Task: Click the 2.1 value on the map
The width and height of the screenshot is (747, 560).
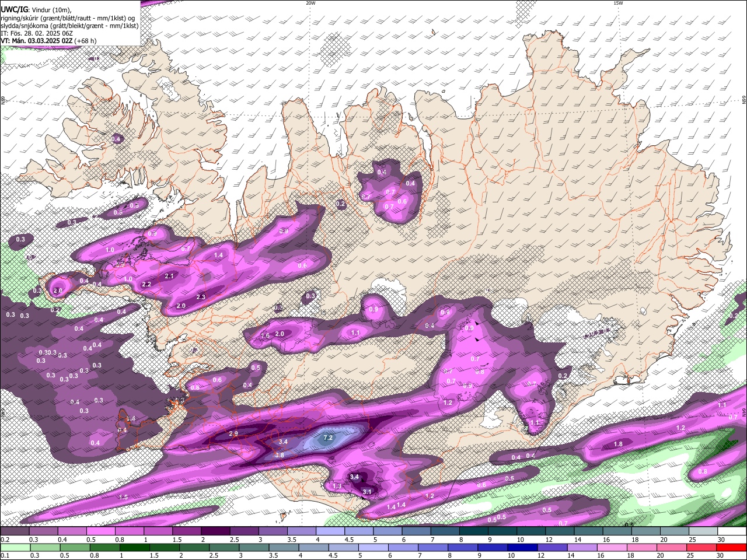Action: (170, 276)
